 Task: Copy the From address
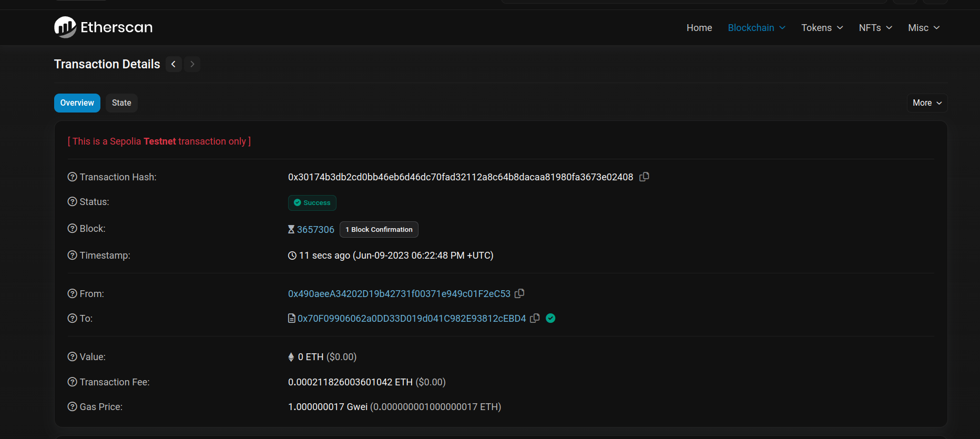click(519, 293)
